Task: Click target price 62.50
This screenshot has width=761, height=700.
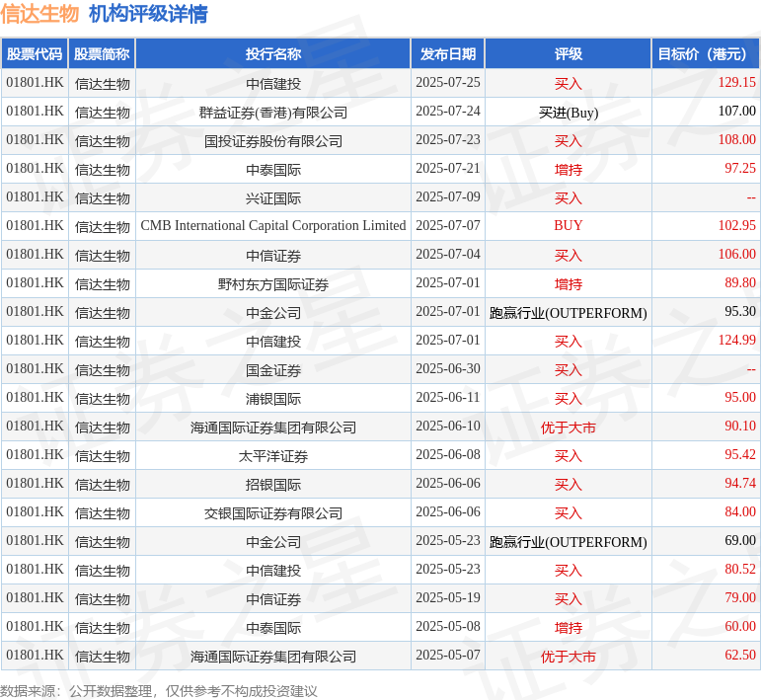Action: pyautogui.click(x=740, y=656)
